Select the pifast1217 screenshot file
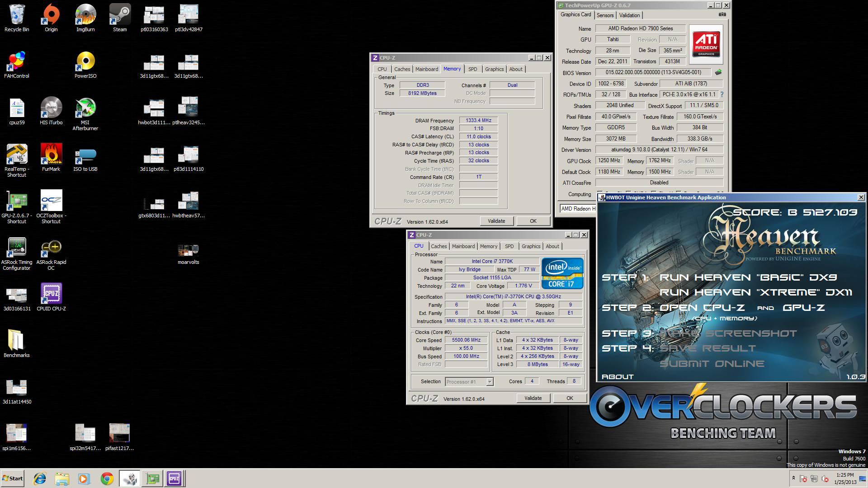Screen dimensions: 868x488 pos(120,437)
